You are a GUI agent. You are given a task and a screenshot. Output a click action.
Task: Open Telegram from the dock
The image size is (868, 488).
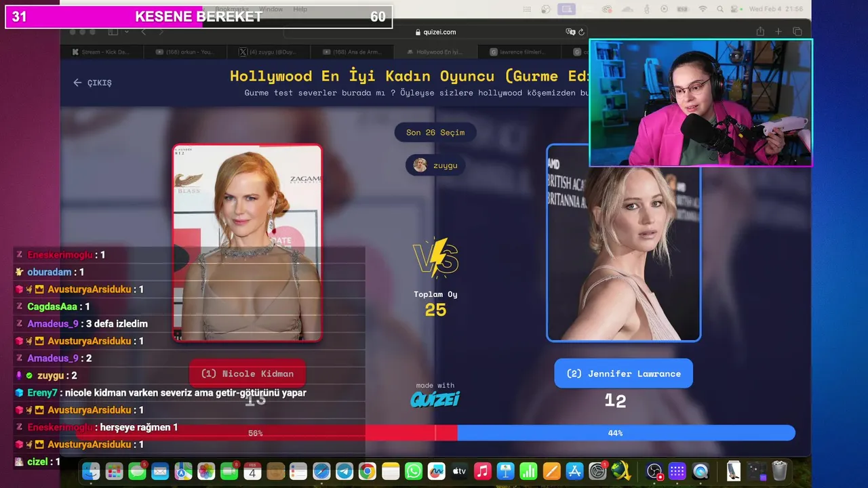[344, 471]
